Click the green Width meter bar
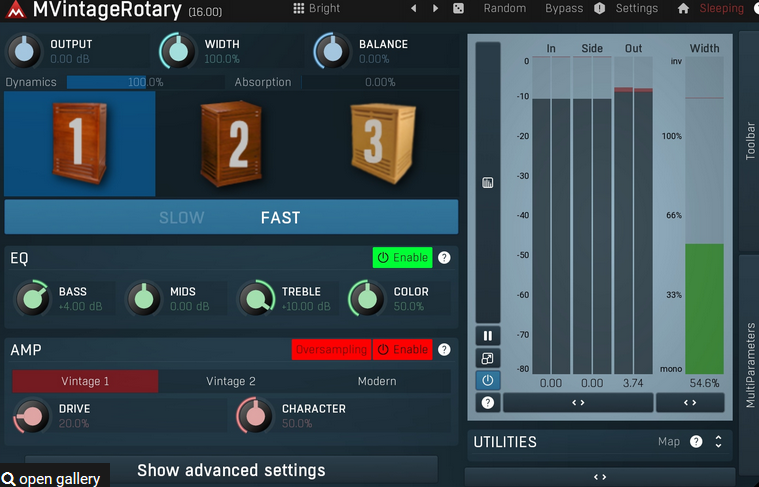 [x=704, y=308]
